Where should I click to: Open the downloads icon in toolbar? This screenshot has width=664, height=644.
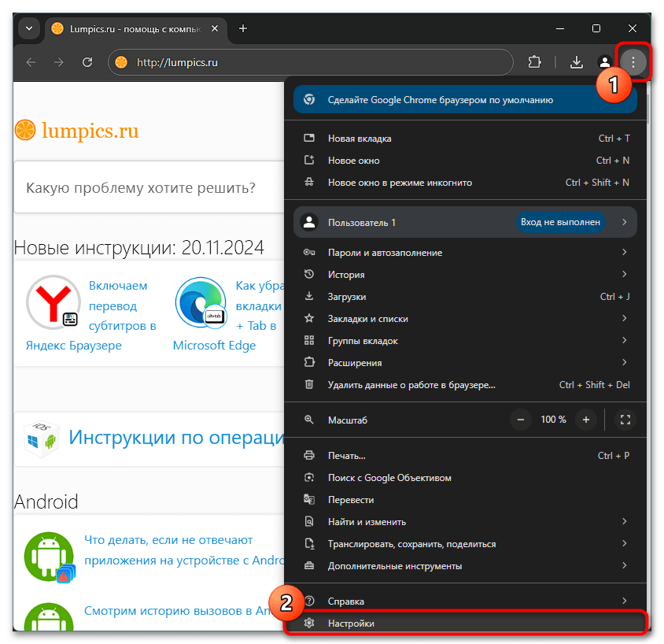576,62
